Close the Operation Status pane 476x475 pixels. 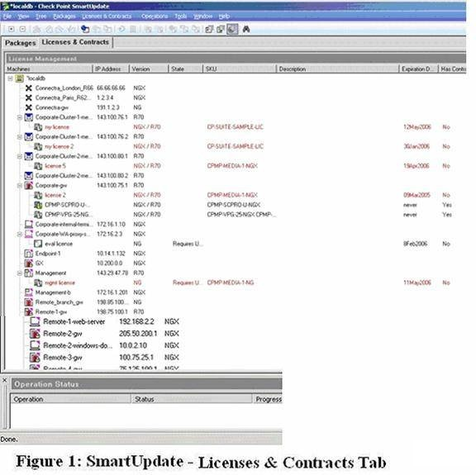point(5,380)
